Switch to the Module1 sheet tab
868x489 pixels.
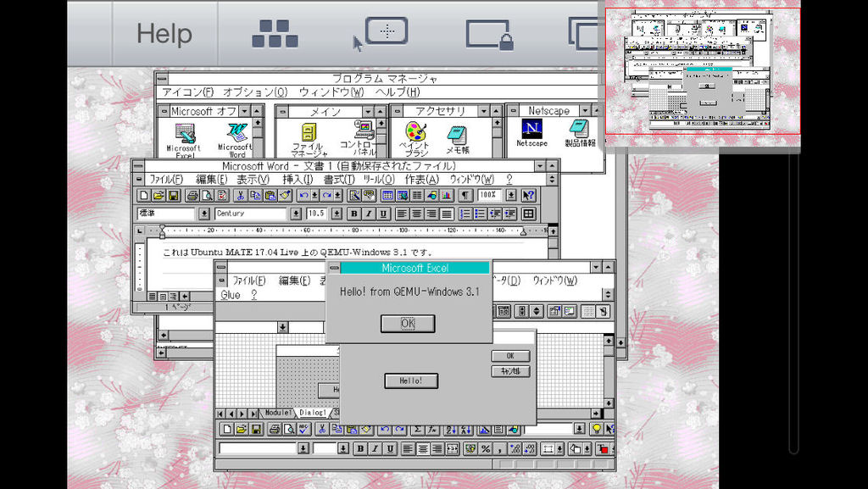(x=277, y=413)
